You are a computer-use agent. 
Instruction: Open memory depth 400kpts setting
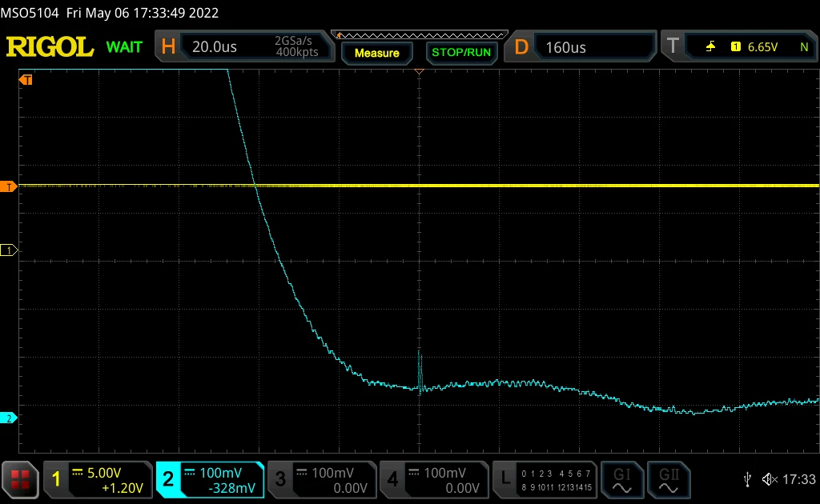tap(297, 52)
